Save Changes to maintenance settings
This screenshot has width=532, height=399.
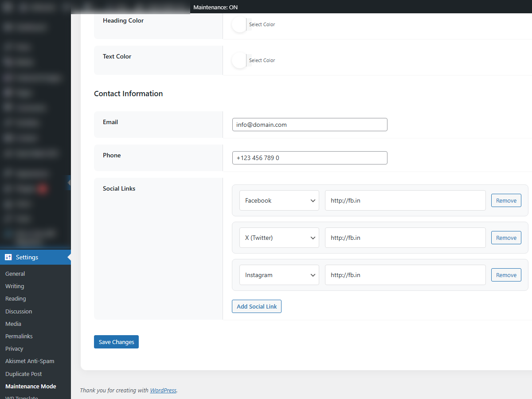116,342
